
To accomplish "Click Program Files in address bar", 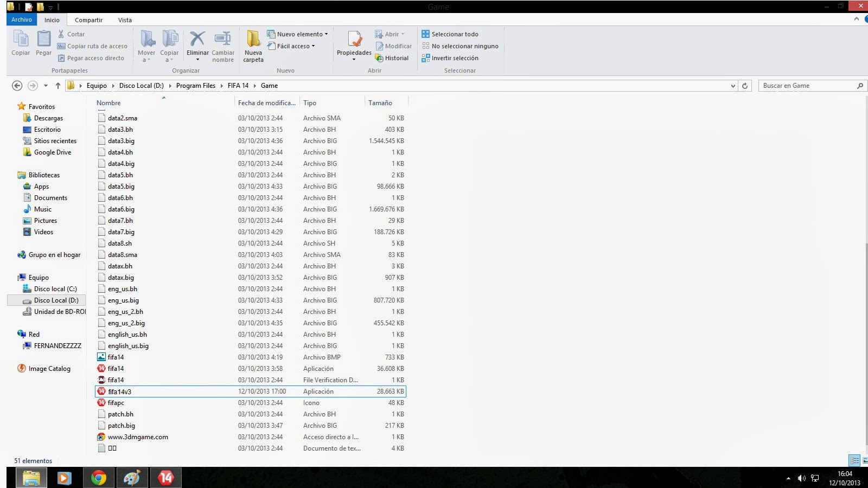I will click(195, 86).
